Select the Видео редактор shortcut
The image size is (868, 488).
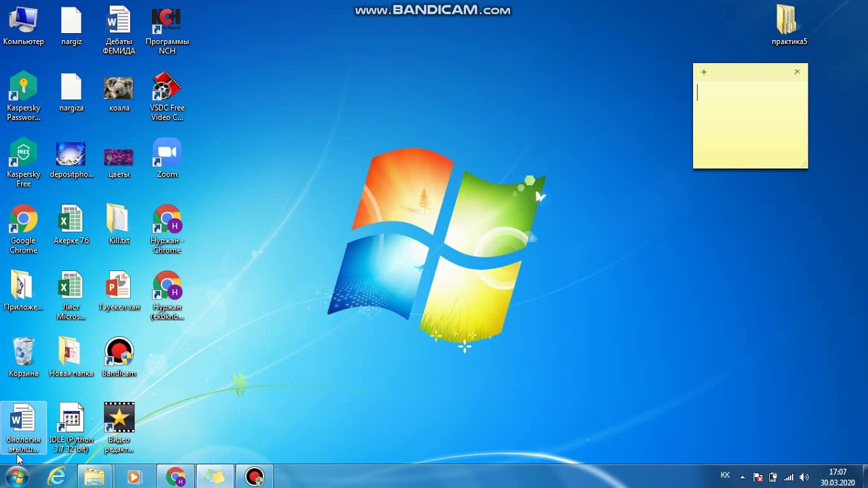coord(119,428)
